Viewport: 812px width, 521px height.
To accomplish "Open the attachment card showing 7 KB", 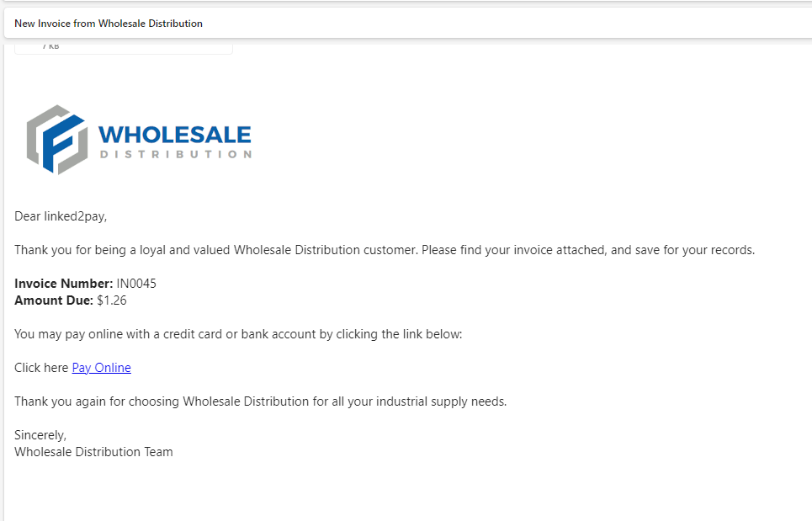I will click(x=123, y=47).
